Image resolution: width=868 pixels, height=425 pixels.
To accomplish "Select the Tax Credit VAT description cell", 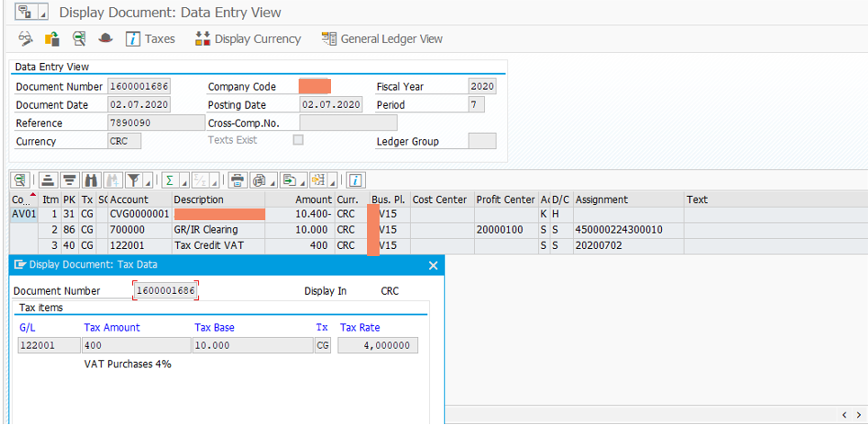I will 219,244.
